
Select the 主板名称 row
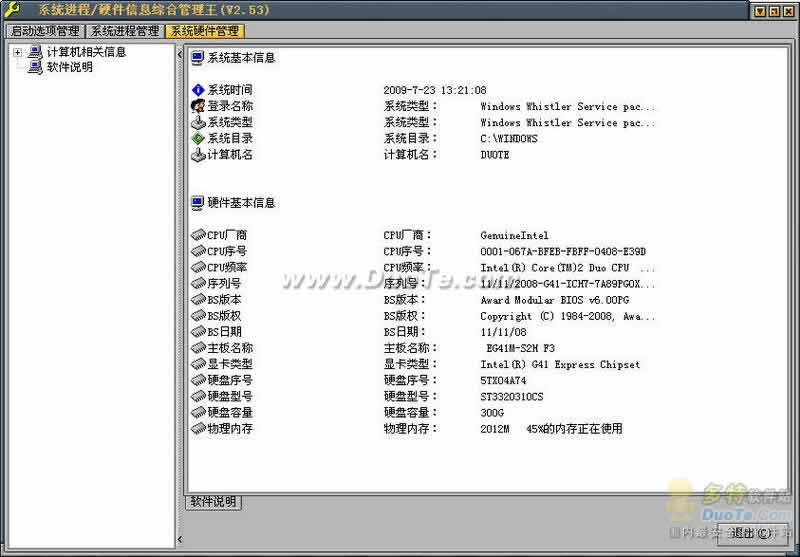[x=423, y=348]
